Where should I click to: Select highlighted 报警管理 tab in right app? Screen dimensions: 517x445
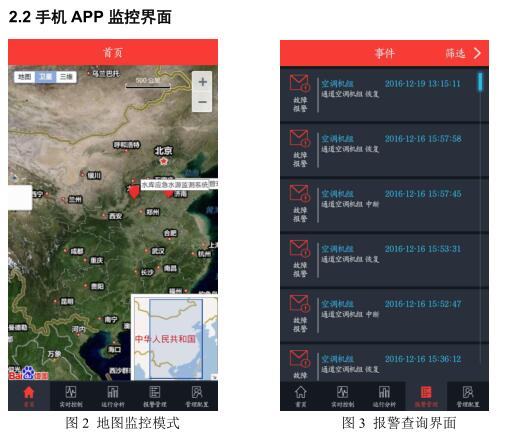click(x=426, y=396)
